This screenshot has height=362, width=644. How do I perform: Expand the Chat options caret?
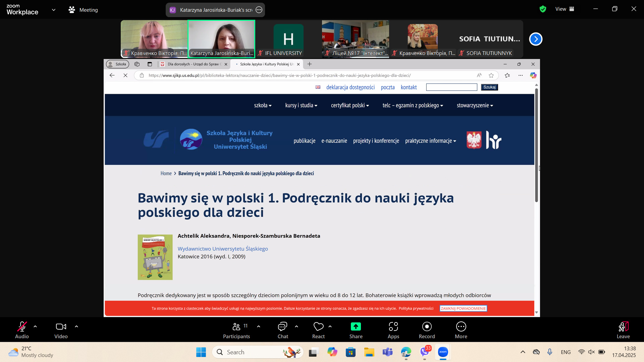coord(297,326)
